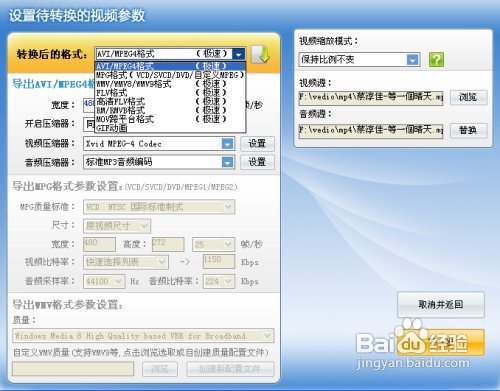Click the video bitrate field showing 1150
This screenshot has width=500, height=391.
(x=219, y=261)
